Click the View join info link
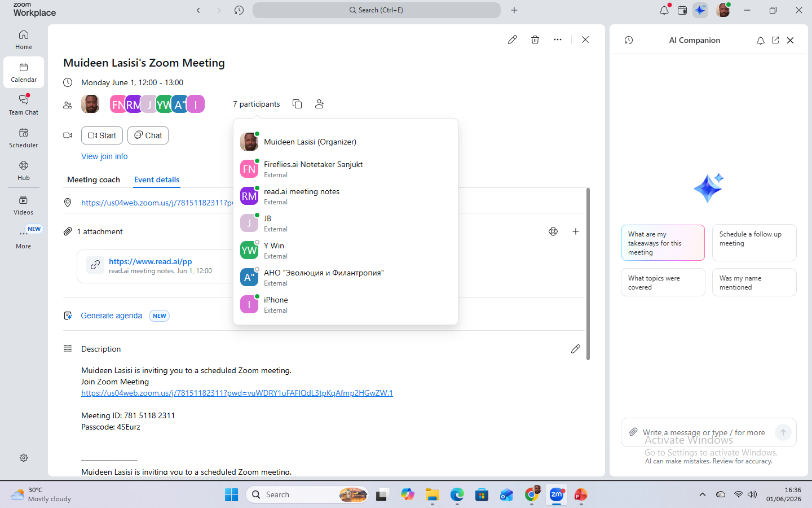Image resolution: width=812 pixels, height=508 pixels. (104, 156)
